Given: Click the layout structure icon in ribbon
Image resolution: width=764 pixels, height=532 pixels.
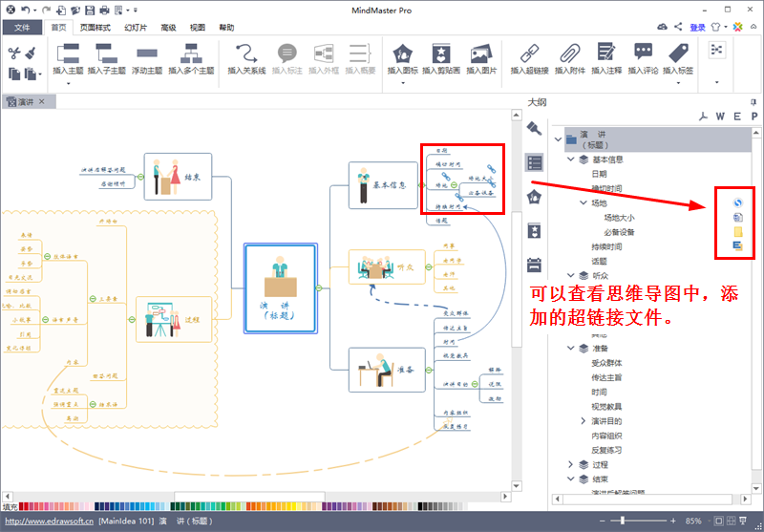Looking at the screenshot, I should pos(716,50).
